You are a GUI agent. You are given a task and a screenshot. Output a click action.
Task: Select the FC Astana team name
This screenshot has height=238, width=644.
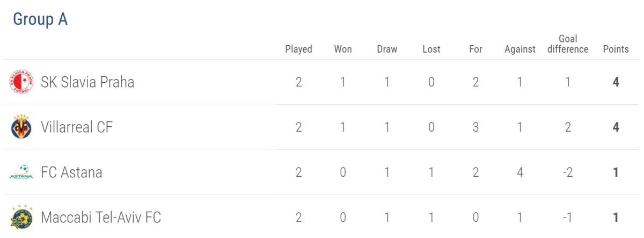[x=71, y=172]
